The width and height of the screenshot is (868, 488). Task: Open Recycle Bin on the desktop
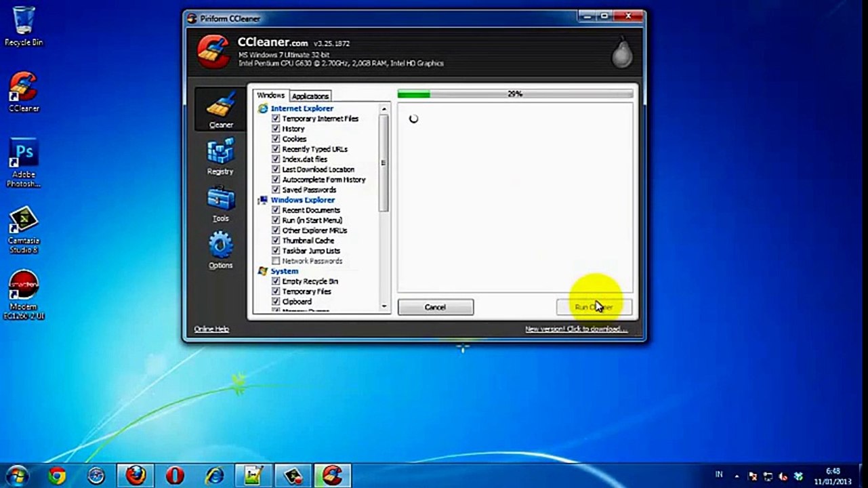coord(24,26)
